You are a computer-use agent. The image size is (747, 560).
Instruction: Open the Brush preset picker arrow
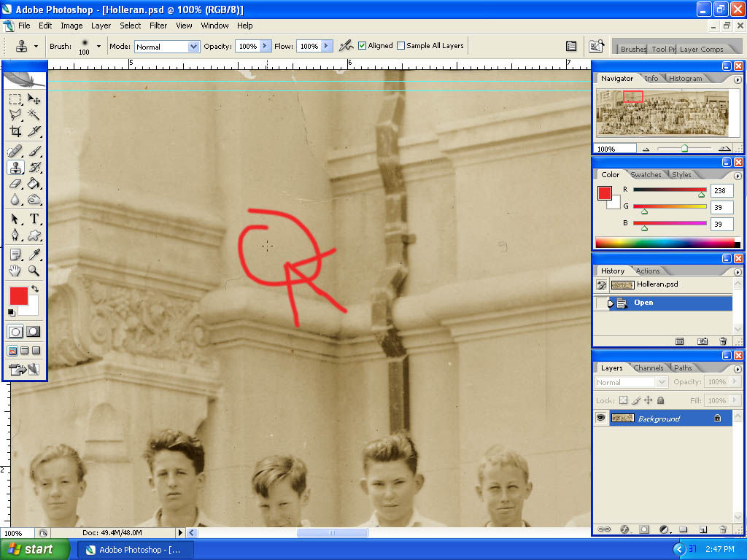98,46
